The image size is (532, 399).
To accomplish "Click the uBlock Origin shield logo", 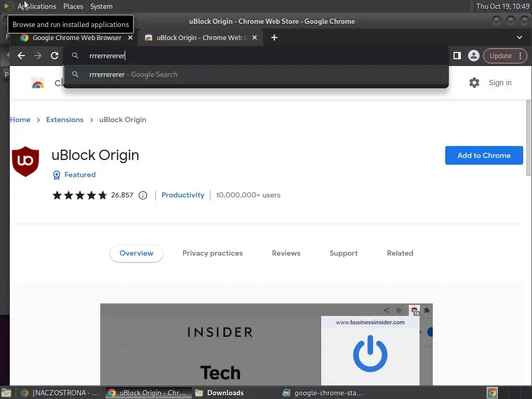I will [x=25, y=162].
